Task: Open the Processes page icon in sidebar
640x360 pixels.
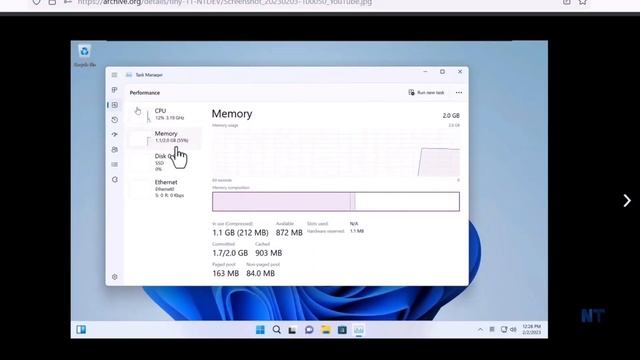Action: tap(114, 90)
